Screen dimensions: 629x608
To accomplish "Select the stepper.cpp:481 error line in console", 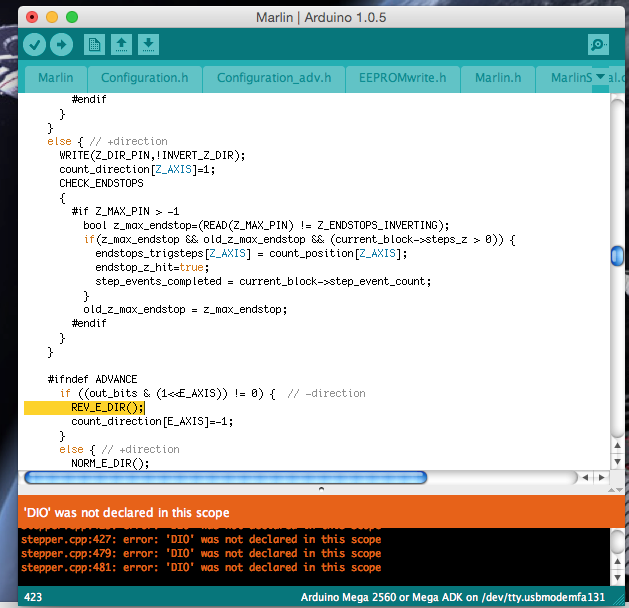I will [x=201, y=567].
